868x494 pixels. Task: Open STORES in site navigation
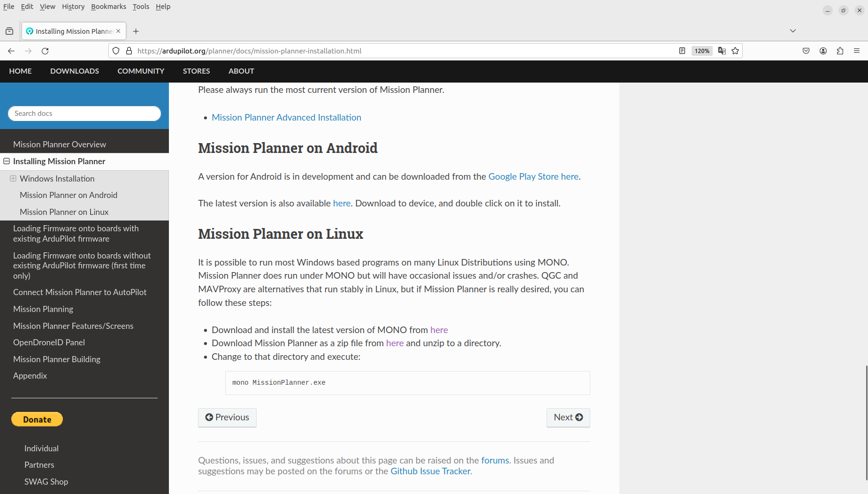coord(197,71)
